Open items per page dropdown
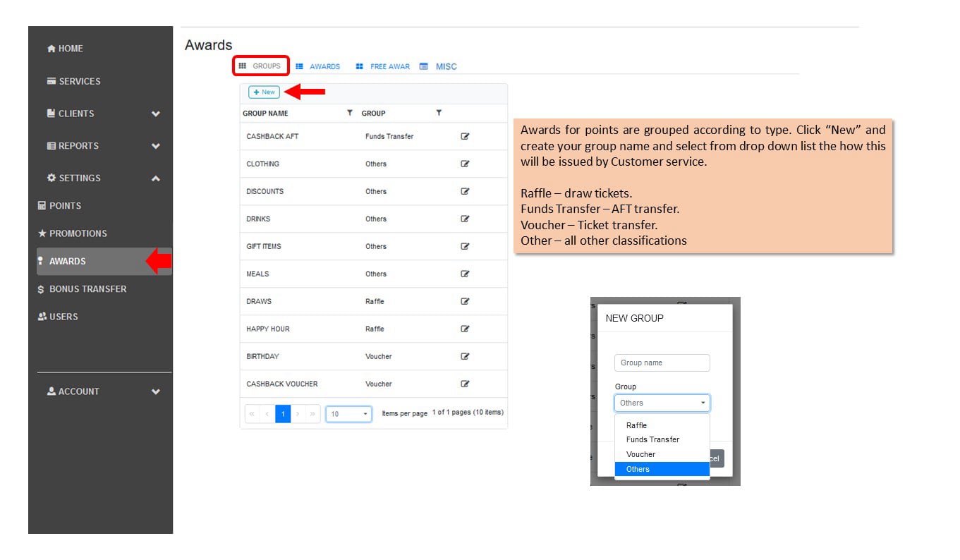The image size is (960, 560). point(348,413)
